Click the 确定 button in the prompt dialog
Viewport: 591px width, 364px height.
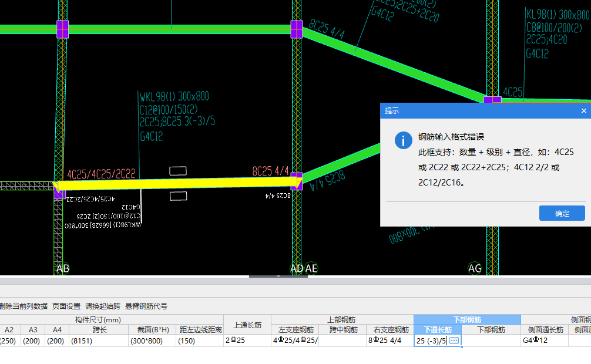[x=562, y=213]
